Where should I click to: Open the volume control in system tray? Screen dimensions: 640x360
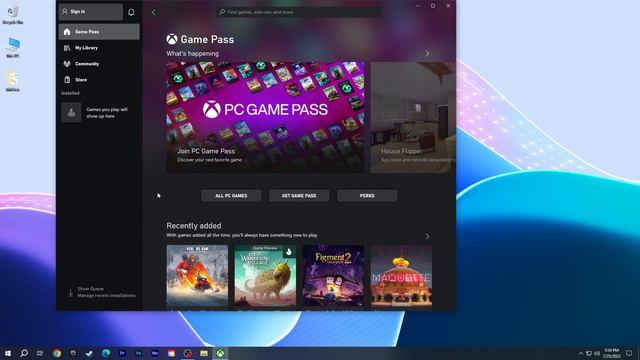(597, 353)
